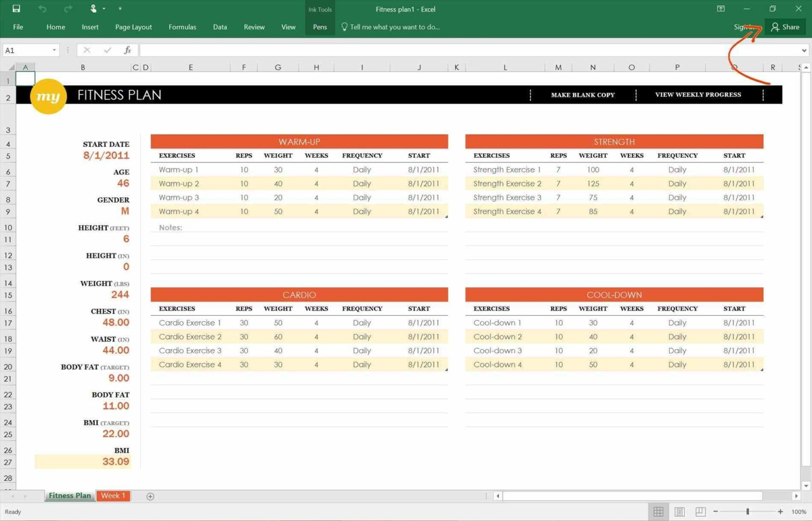812x521 pixels.
Task: Click the Share button
Action: [x=785, y=27]
